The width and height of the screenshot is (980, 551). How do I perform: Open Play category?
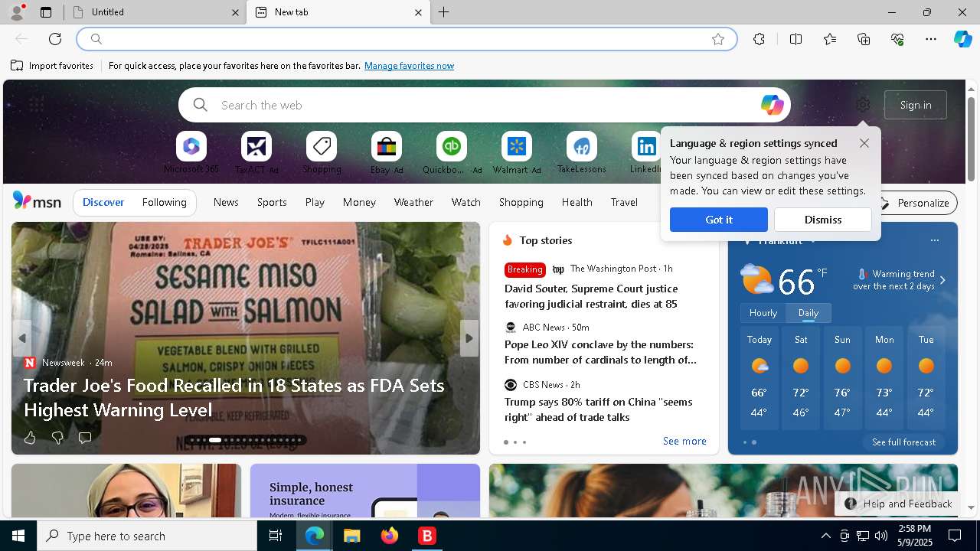coord(315,202)
